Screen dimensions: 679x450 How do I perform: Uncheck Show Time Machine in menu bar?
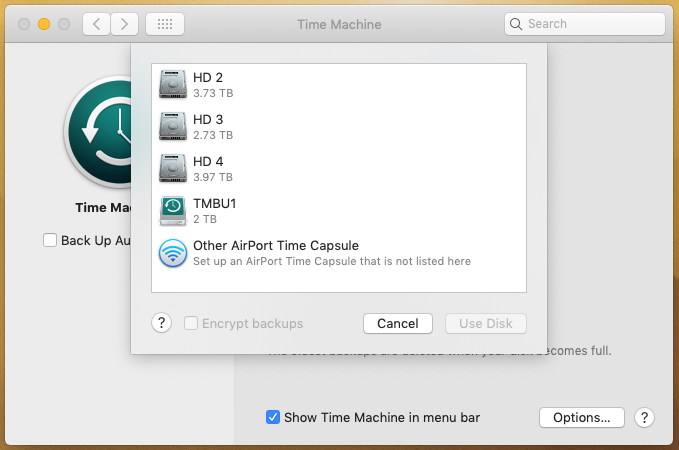(272, 417)
